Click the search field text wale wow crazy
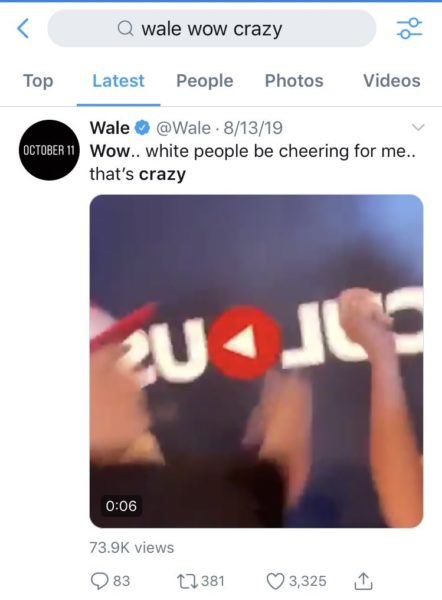 (212, 29)
